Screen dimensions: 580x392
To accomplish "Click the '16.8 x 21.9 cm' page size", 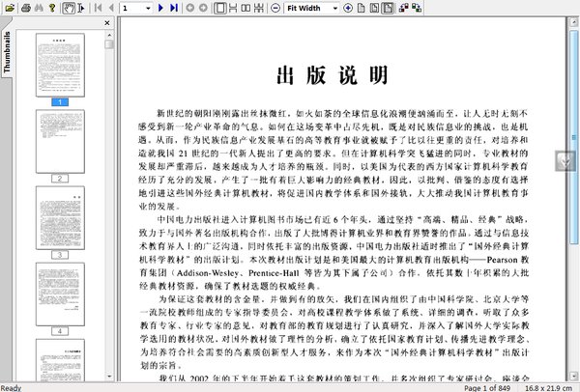I will point(548,388).
